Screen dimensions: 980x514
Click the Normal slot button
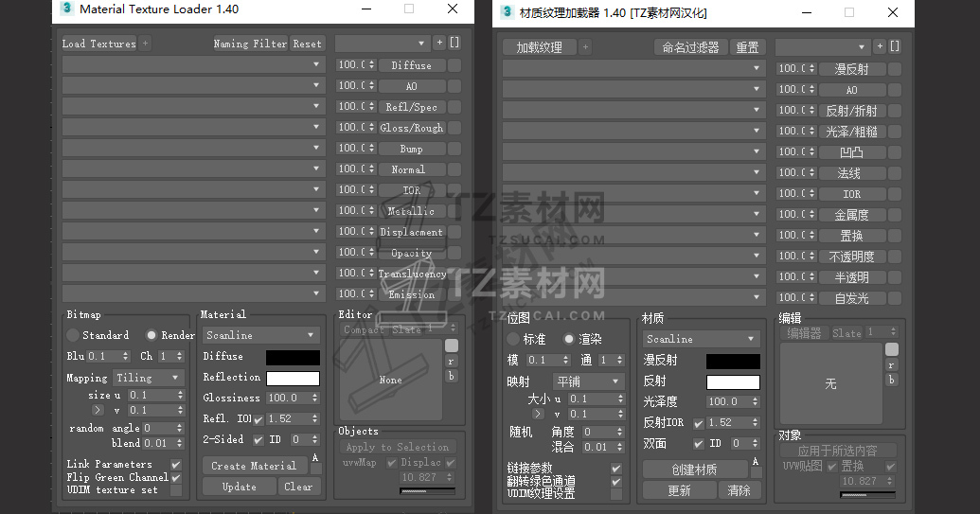(x=411, y=169)
